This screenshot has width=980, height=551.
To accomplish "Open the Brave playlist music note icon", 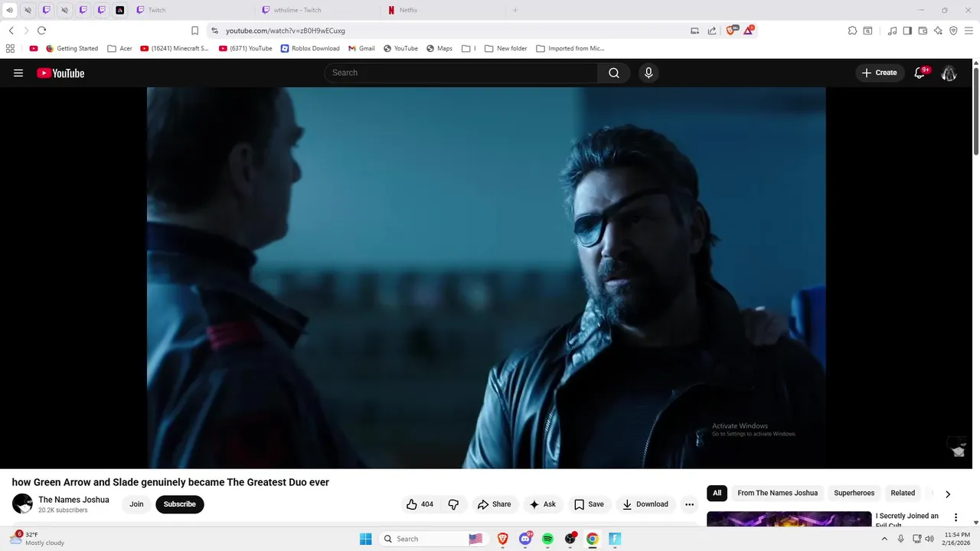I will [x=892, y=31].
